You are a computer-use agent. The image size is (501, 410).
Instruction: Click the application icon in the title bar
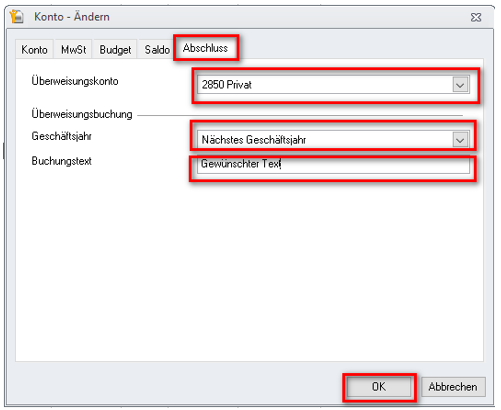click(17, 16)
